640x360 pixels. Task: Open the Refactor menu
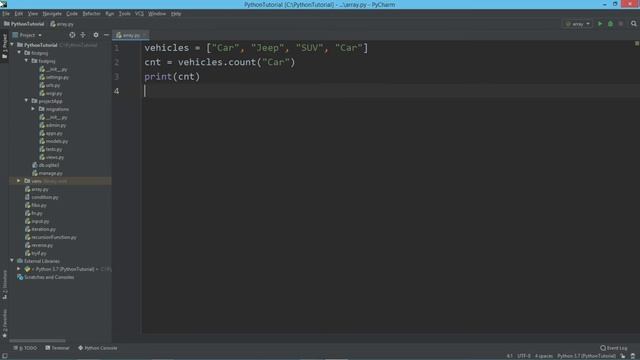point(91,14)
